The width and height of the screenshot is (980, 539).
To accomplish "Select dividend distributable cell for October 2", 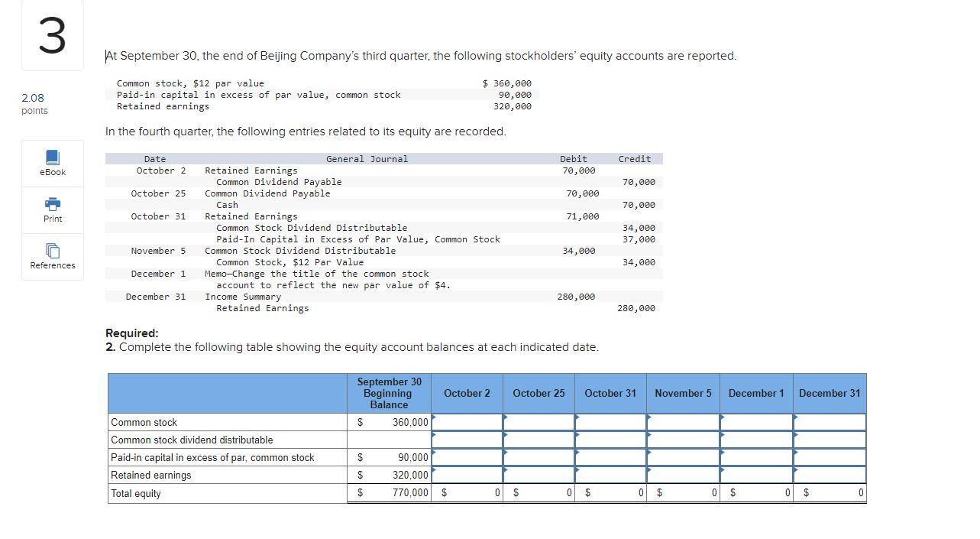I will tap(467, 440).
